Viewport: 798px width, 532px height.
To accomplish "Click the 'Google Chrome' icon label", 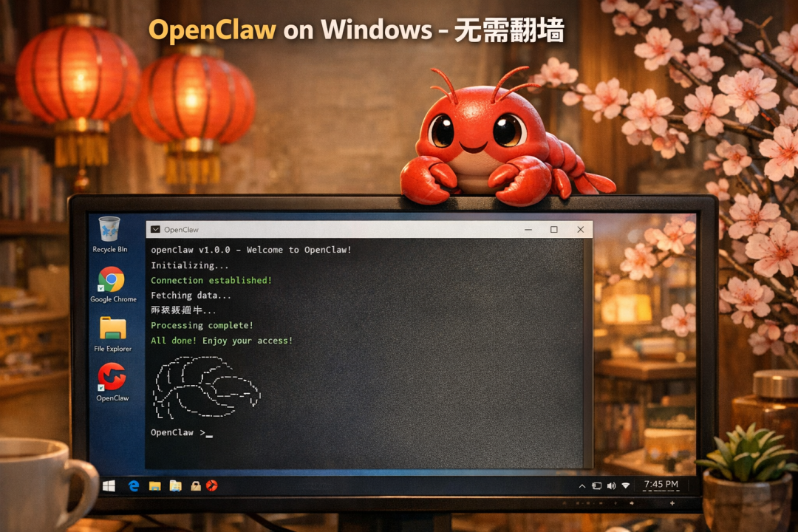I will tap(113, 299).
